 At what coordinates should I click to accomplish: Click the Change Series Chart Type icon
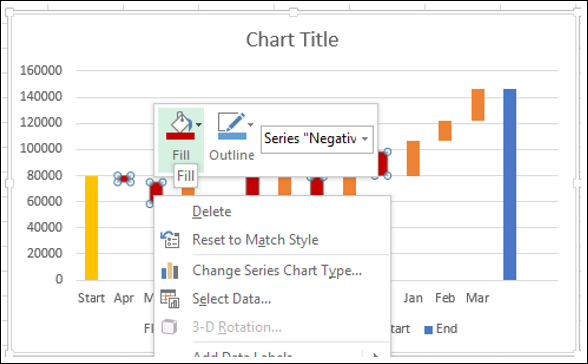[x=170, y=270]
